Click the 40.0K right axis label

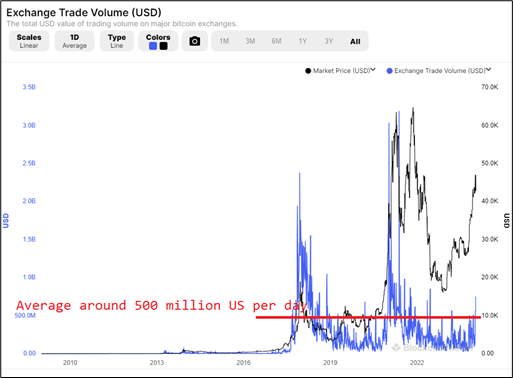pyautogui.click(x=490, y=201)
